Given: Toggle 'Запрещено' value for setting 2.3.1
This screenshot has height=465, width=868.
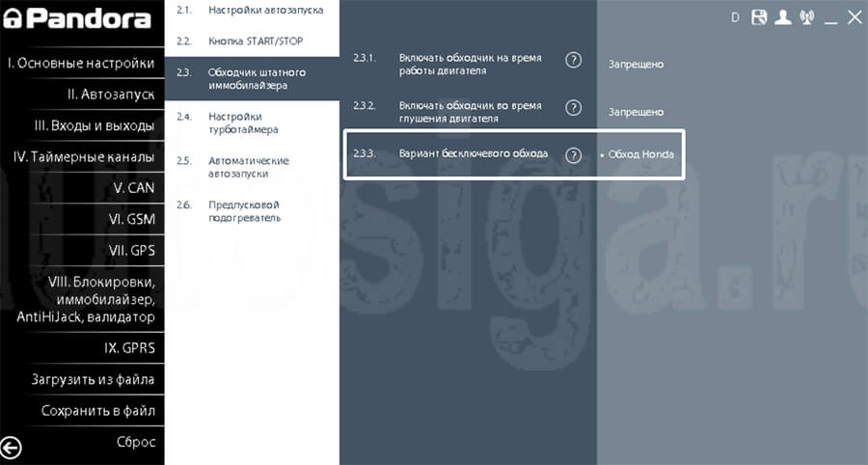Looking at the screenshot, I should click(636, 64).
